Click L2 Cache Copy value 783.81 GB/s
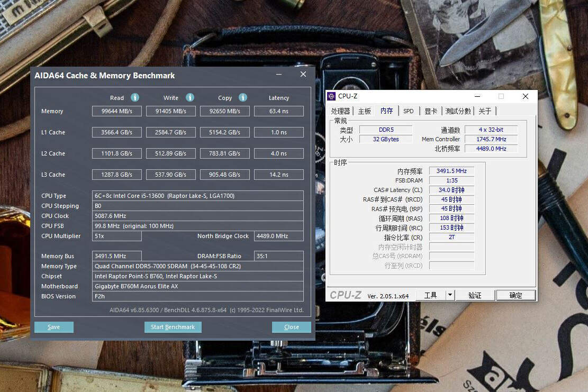This screenshot has height=392, width=588. (224, 153)
